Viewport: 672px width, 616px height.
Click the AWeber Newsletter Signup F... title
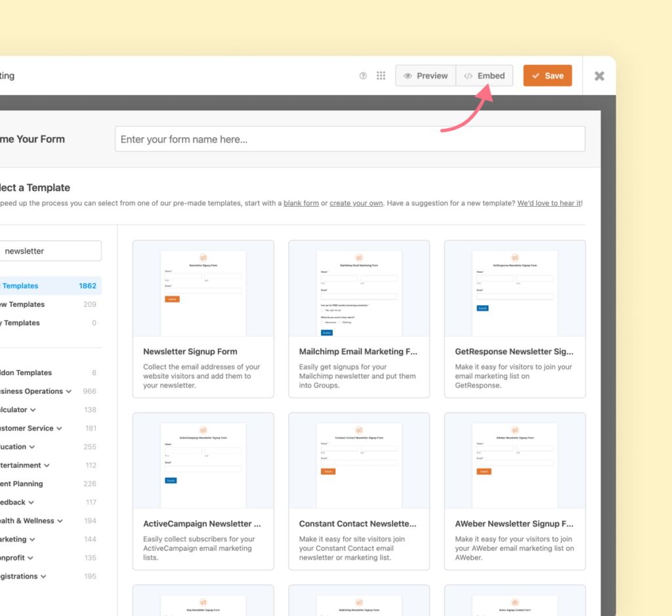(x=514, y=524)
